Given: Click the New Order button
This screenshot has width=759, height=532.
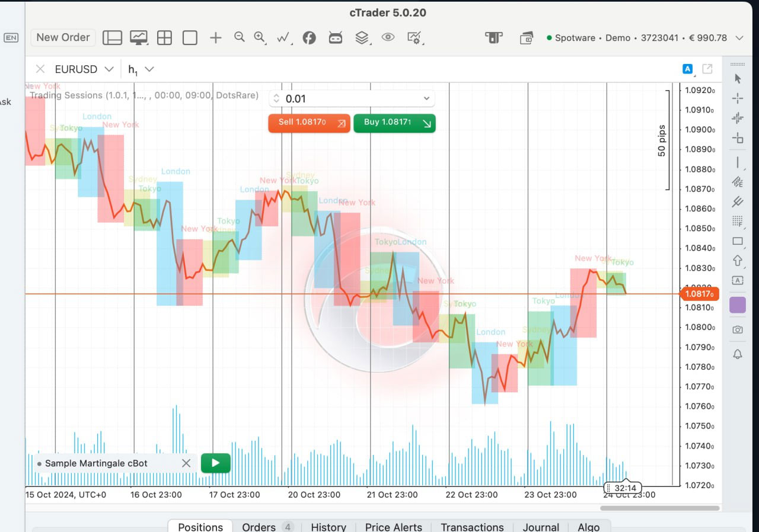Looking at the screenshot, I should coord(62,37).
